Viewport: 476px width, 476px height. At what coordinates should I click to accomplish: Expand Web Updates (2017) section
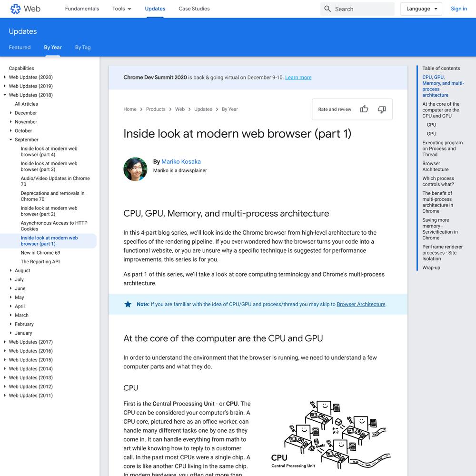pyautogui.click(x=5, y=342)
